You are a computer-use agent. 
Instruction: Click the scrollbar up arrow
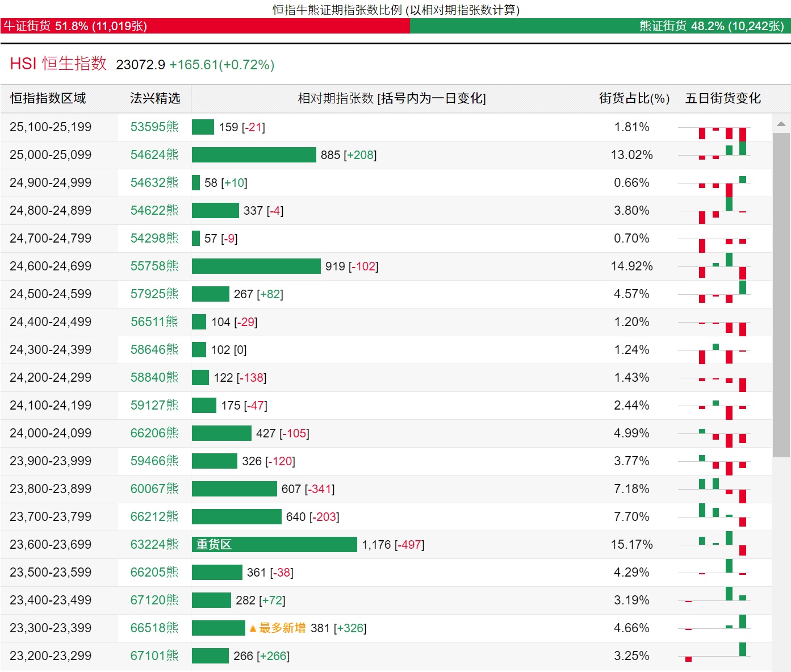click(781, 124)
